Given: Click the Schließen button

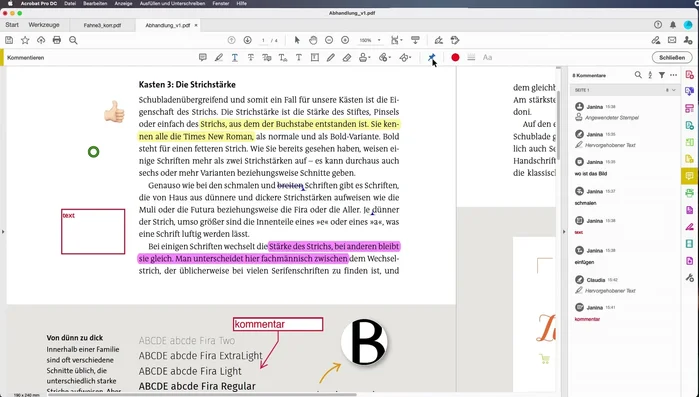Looking at the screenshot, I should point(672,57).
